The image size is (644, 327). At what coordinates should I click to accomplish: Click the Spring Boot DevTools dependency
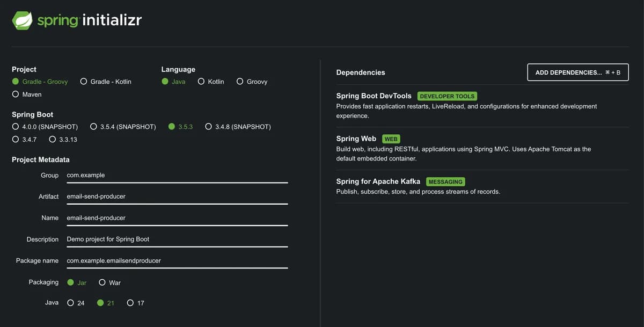click(374, 96)
